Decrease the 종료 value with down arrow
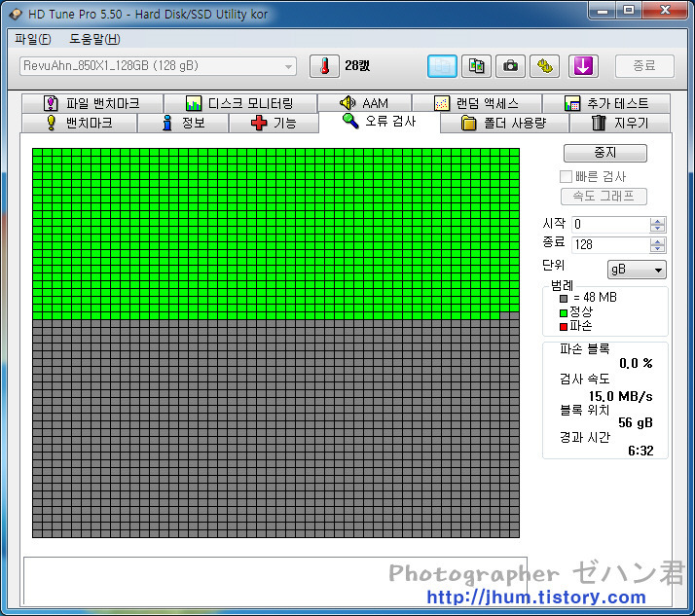This screenshot has width=695, height=616. [x=658, y=248]
